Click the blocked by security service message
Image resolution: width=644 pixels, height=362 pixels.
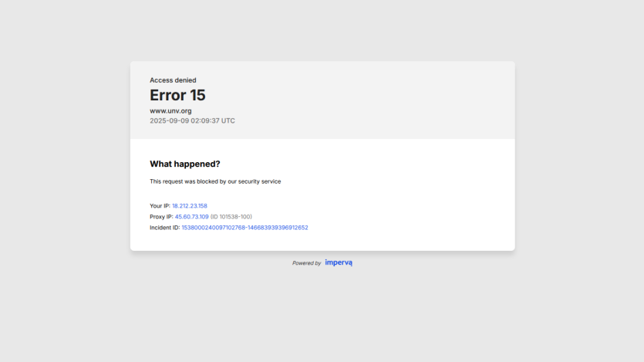click(215, 181)
